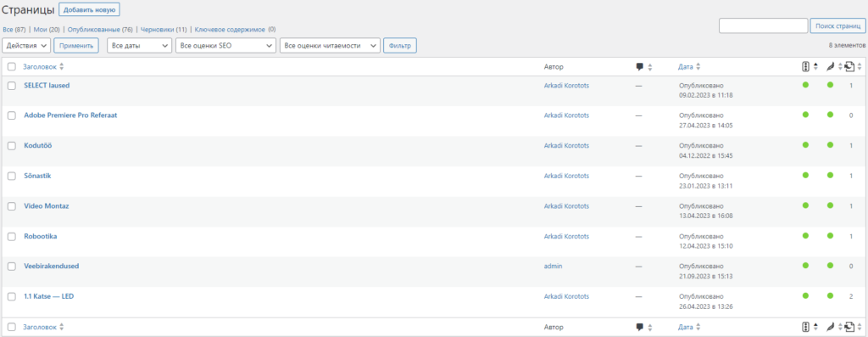The width and height of the screenshot is (868, 337).
Task: Sort by Yoast SEO score icon in header
Action: 805,67
